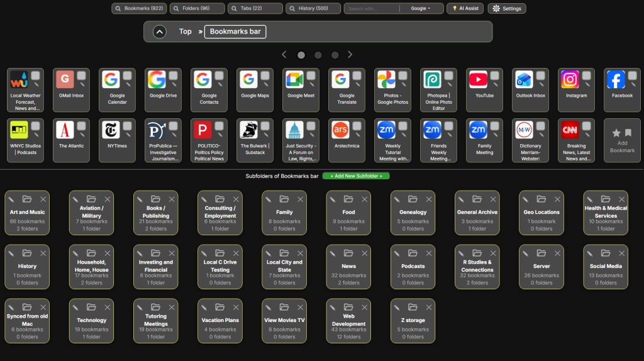
Task: Open the Technology folder using its folder icon
Action: tap(91, 307)
